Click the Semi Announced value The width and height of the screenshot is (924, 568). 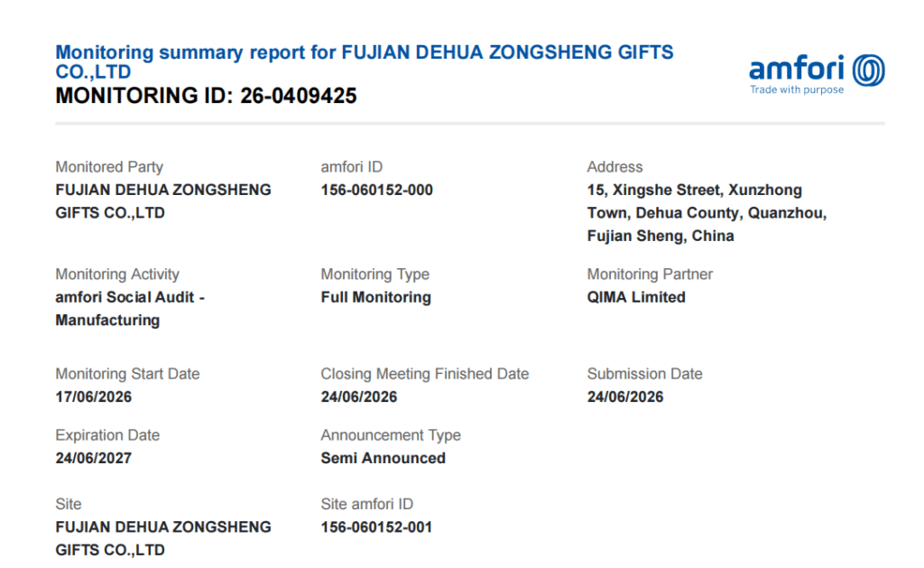(x=383, y=459)
